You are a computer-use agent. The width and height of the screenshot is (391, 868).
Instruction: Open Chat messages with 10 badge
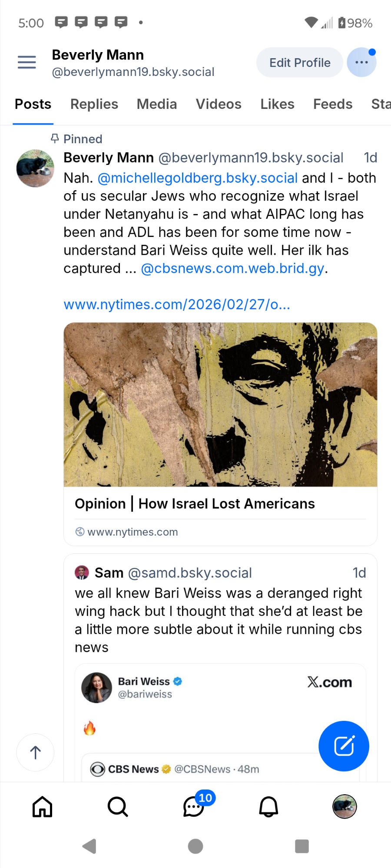tap(194, 807)
